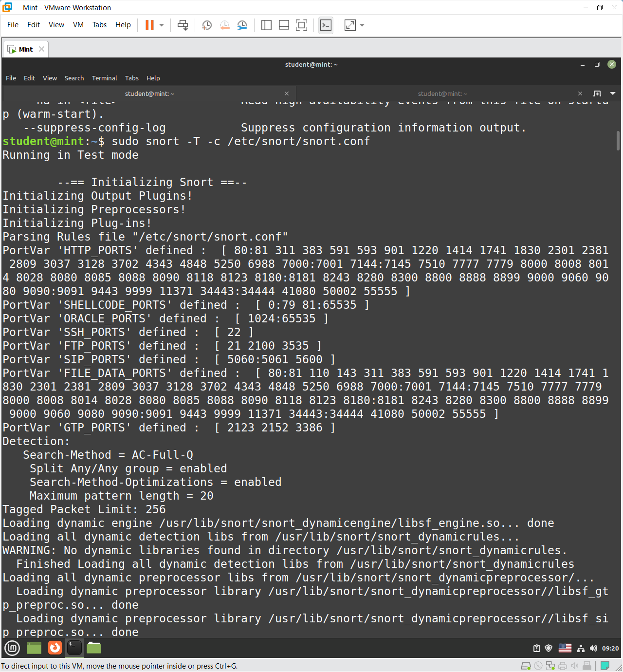Screen dimensions: 623x672
Task: Open the VM menu
Action: (78, 25)
